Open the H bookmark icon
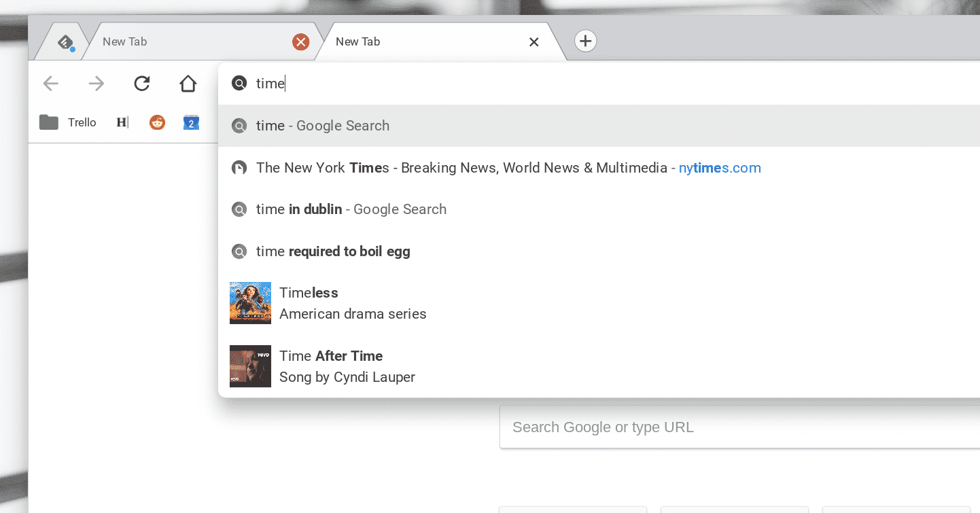The width and height of the screenshot is (980, 513). coord(122,123)
